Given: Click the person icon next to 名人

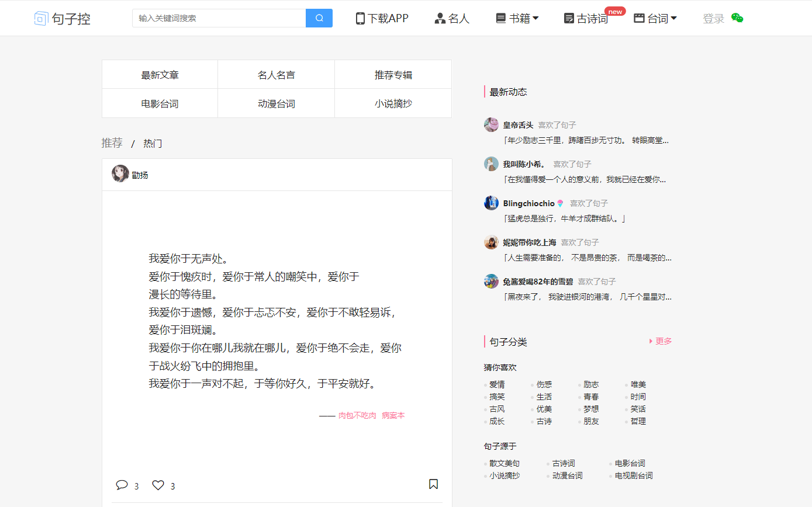Looking at the screenshot, I should (439, 18).
